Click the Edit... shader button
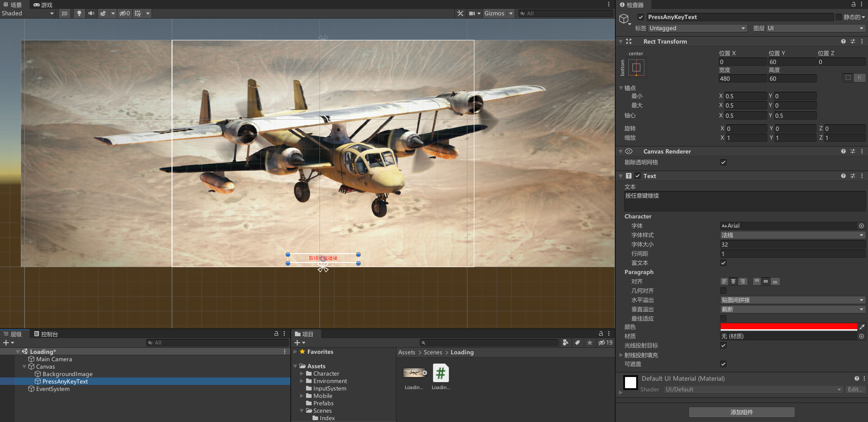 (855, 390)
